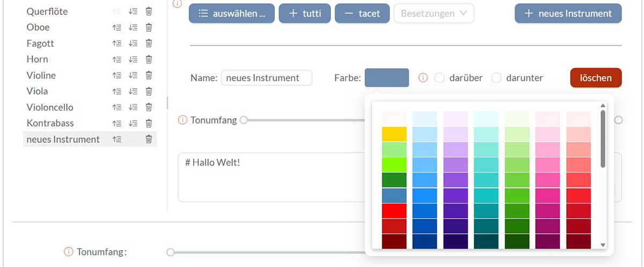Image resolution: width=644 pixels, height=267 pixels.
Task: Open the Farbe color picker field
Action: pos(386,78)
